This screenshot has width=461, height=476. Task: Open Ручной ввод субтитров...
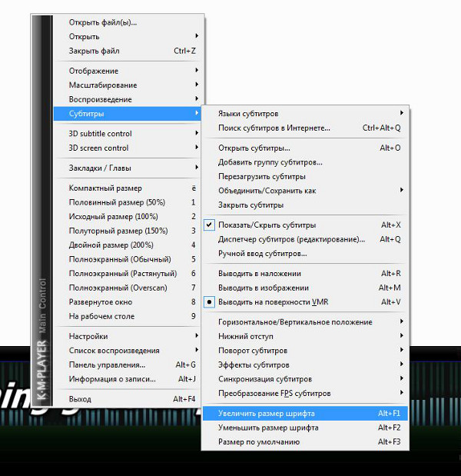tap(305, 254)
